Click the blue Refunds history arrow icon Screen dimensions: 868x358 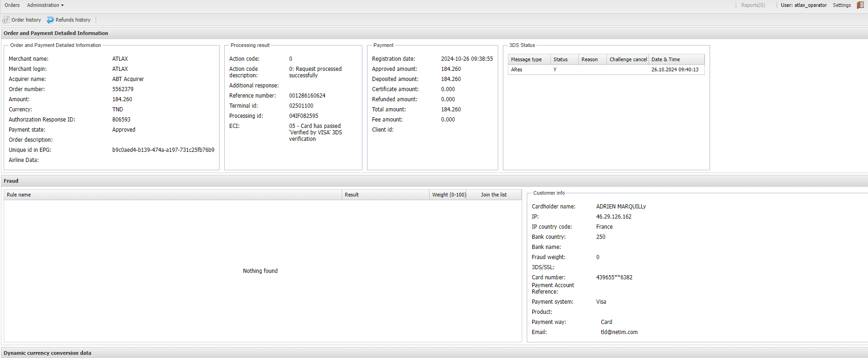pyautogui.click(x=50, y=20)
